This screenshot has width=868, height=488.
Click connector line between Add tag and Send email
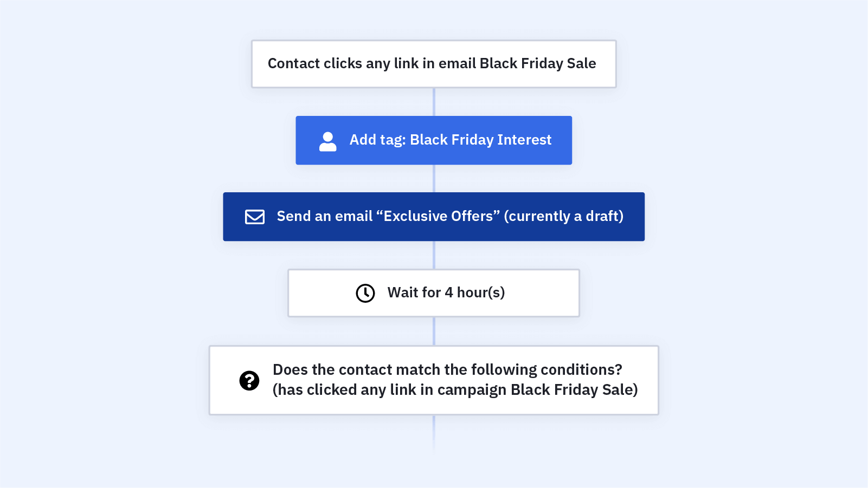(434, 178)
